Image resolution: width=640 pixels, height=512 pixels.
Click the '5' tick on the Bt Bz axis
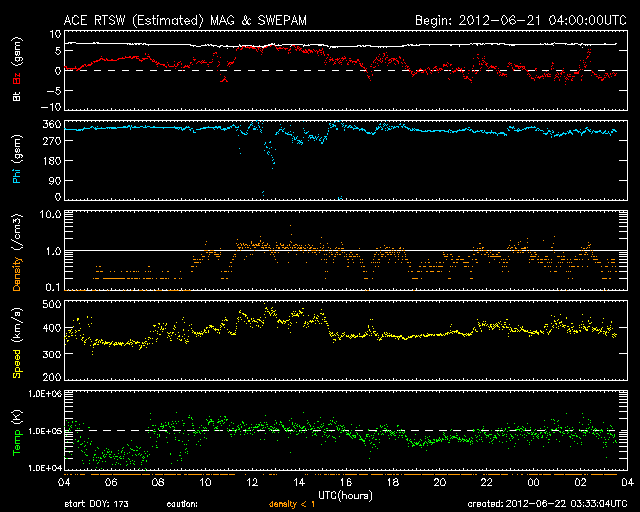click(x=58, y=51)
